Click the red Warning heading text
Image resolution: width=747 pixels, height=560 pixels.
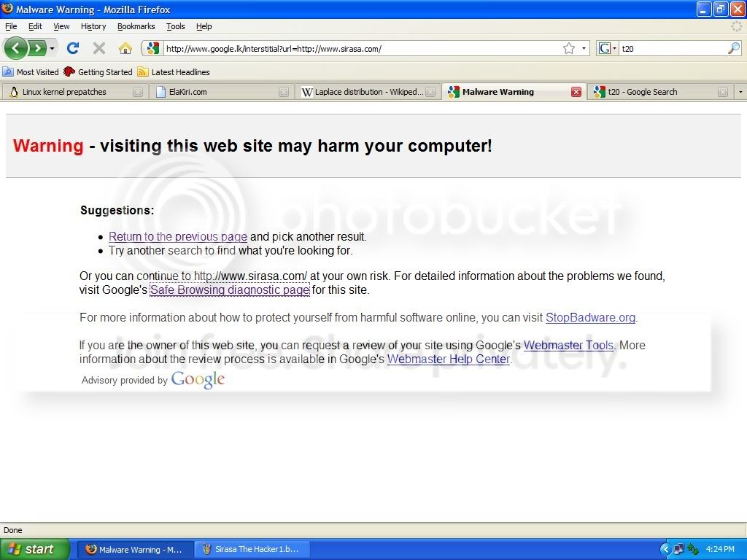48,146
